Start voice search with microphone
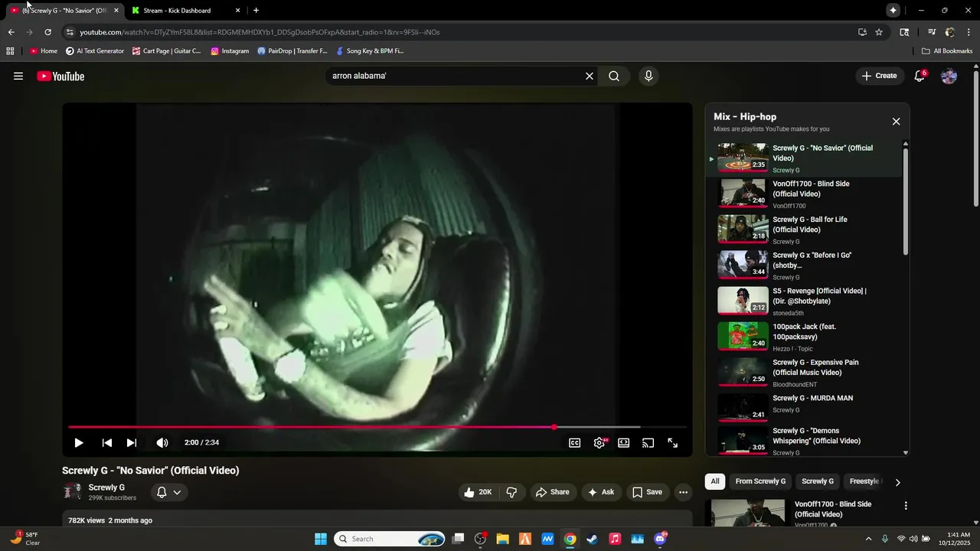This screenshot has width=980, height=551. (x=648, y=76)
